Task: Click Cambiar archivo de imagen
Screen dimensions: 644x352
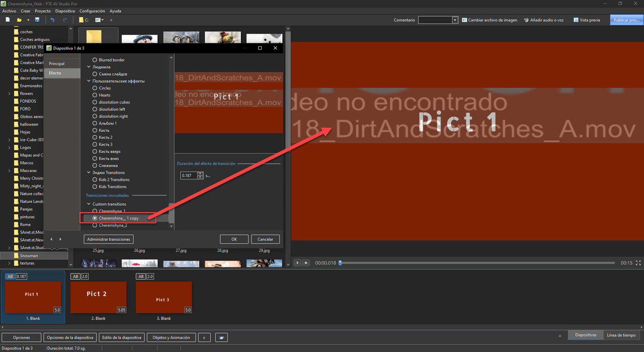Action: (x=490, y=20)
